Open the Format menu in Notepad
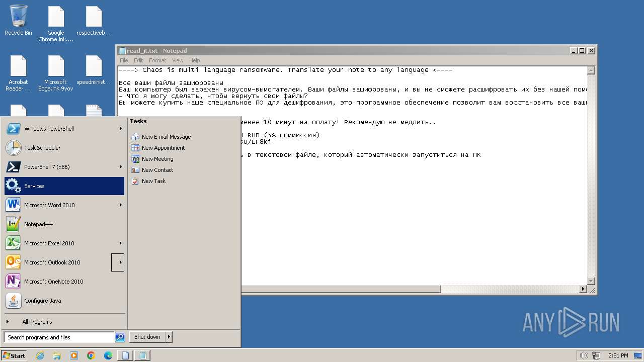 pyautogui.click(x=157, y=60)
